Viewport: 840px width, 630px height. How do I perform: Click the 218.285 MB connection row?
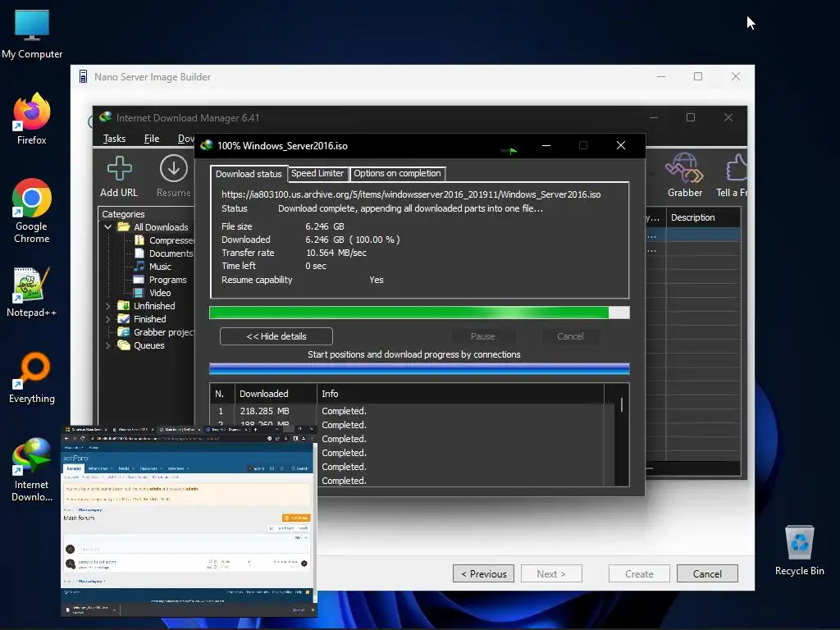[412, 411]
